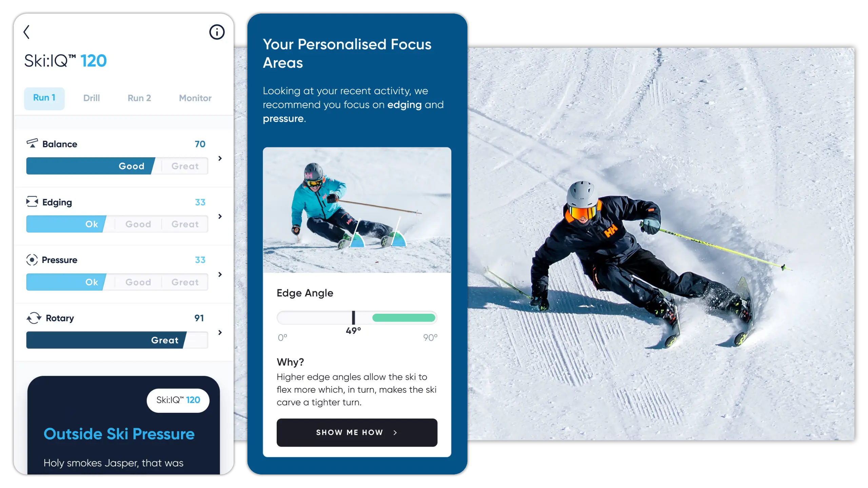Open the info circle icon

(217, 32)
